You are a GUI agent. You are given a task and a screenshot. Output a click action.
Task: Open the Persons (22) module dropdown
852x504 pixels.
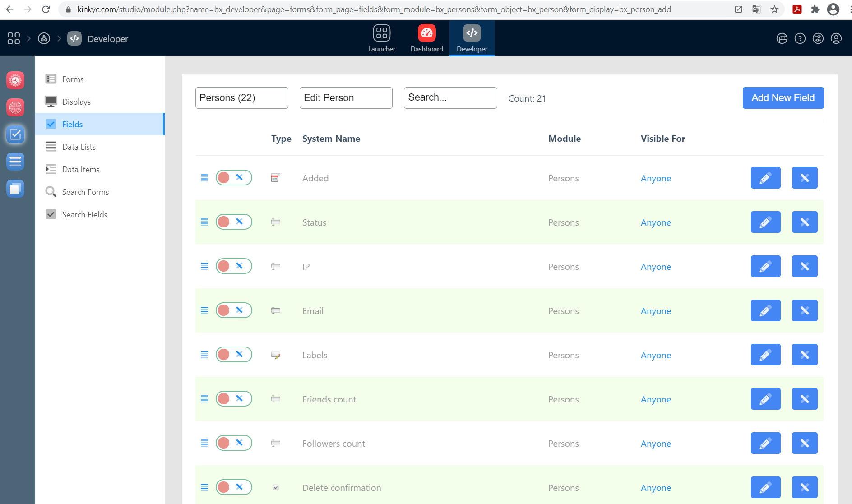tap(241, 98)
